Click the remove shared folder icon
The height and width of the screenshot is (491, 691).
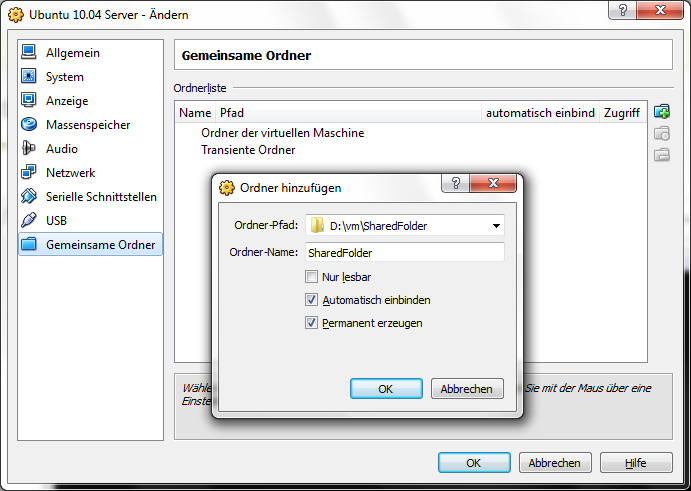pos(662,155)
